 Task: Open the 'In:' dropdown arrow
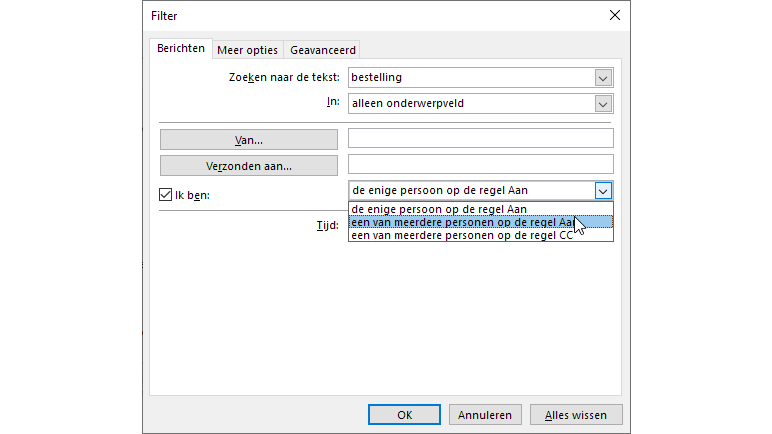pos(603,103)
